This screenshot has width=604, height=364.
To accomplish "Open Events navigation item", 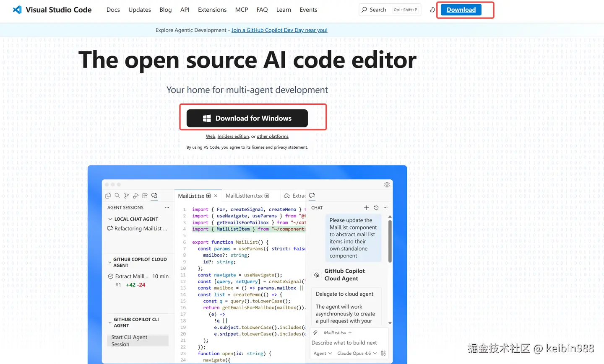I will pos(308,10).
